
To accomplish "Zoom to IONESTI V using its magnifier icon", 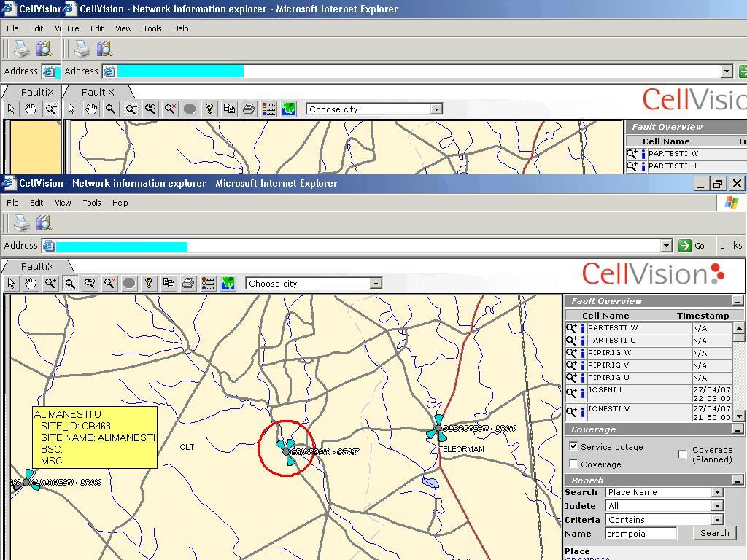I will 570,411.
